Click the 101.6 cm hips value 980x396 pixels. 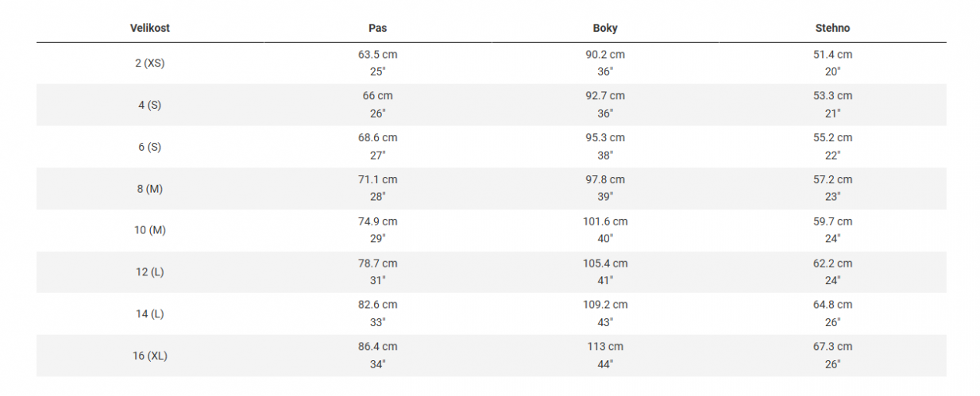point(605,221)
